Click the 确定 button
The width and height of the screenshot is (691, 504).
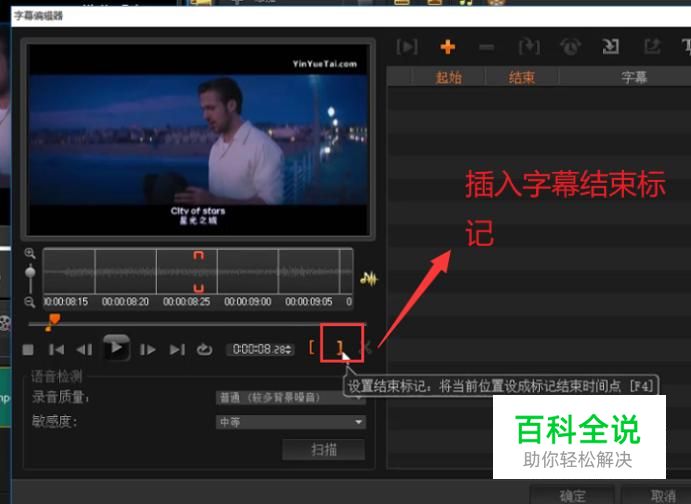[572, 496]
